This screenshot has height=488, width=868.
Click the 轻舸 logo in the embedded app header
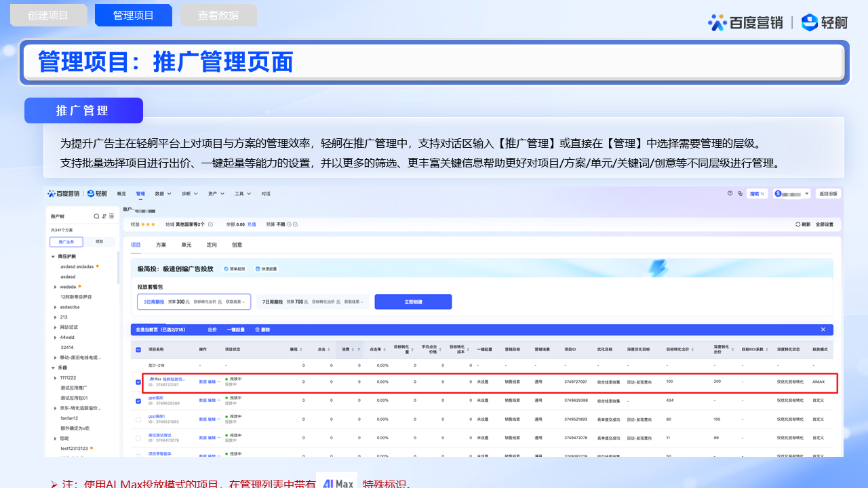[97, 193]
